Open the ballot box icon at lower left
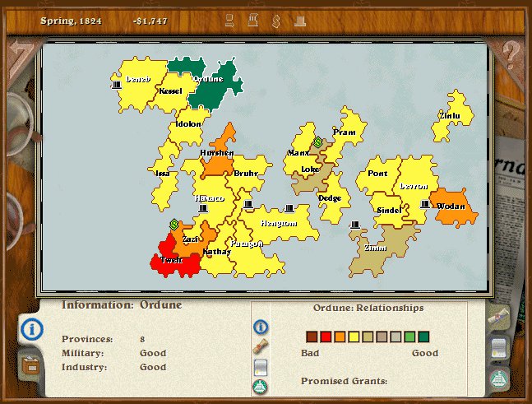532x404 pixels. [30, 365]
